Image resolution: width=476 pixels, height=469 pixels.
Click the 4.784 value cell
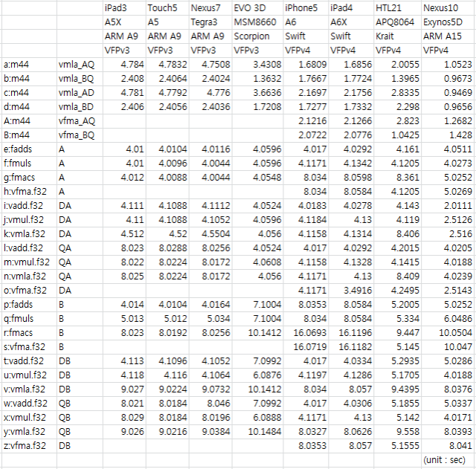click(124, 65)
